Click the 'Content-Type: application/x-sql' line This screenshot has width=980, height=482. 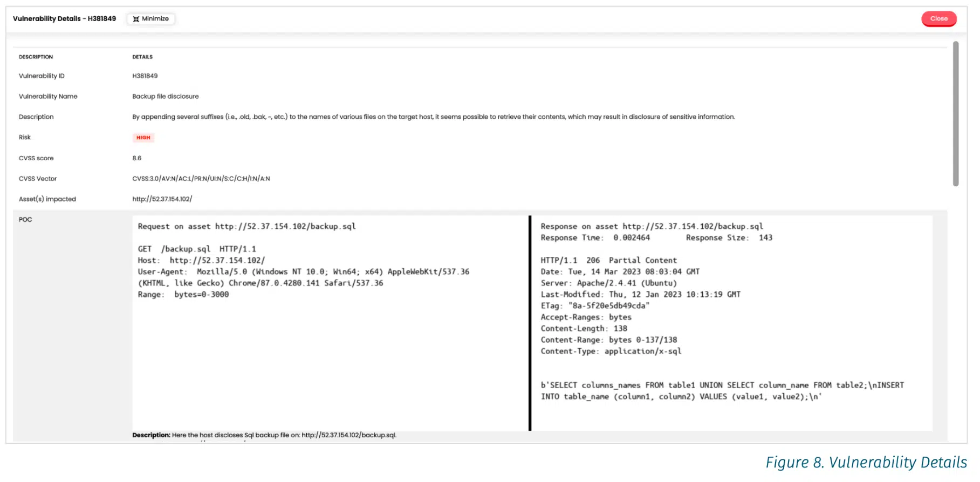611,351
